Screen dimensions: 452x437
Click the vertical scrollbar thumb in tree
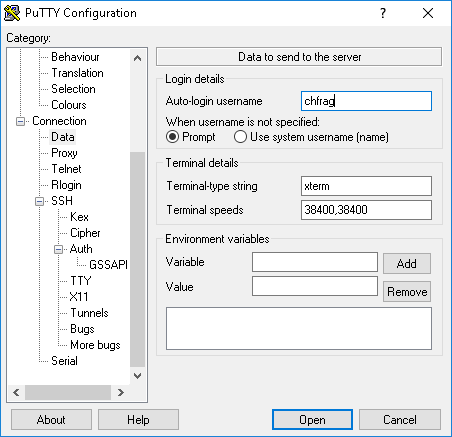(137, 259)
